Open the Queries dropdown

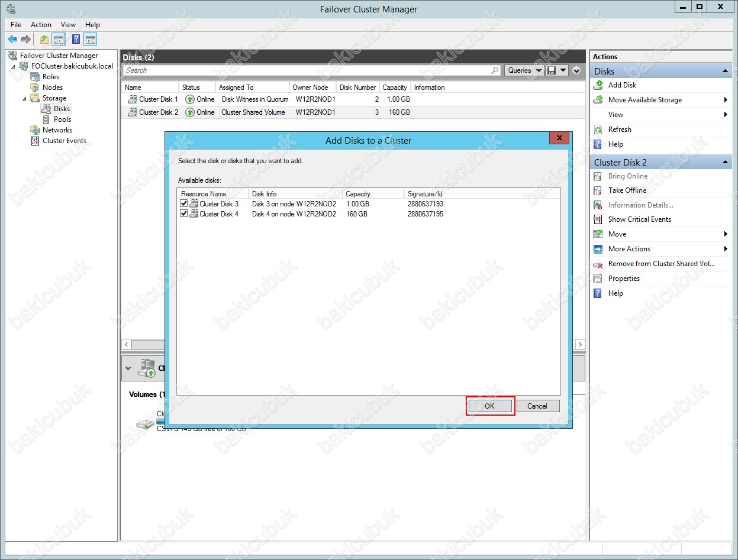coord(525,70)
